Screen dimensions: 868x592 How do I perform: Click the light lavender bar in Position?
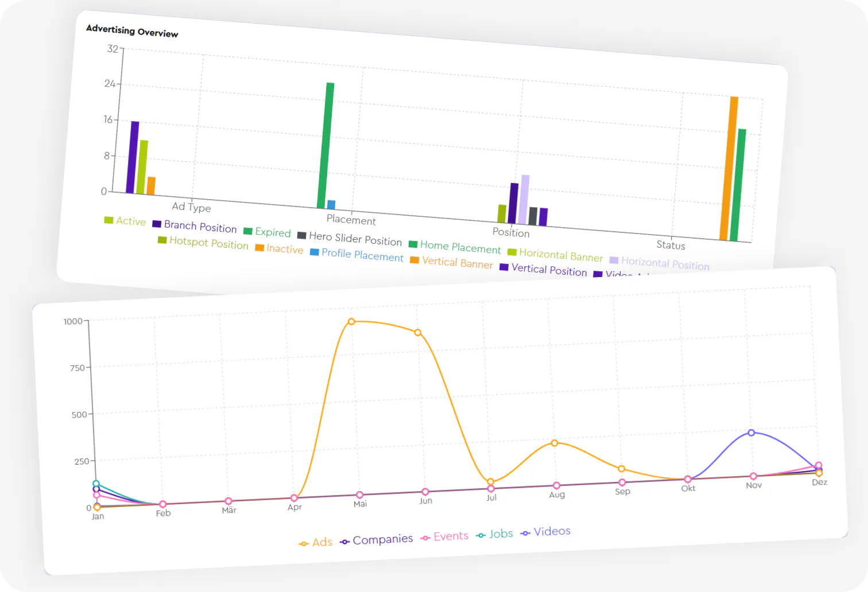pos(524,200)
